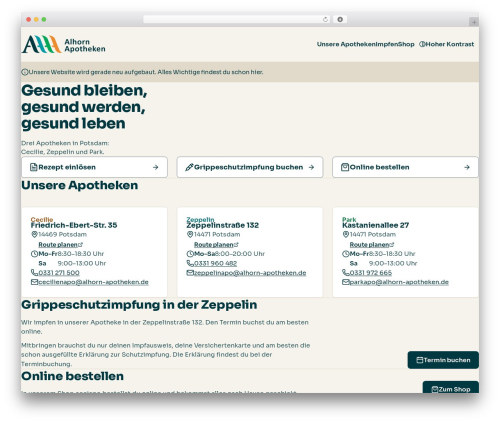Click the Grippeschutzimpfung in der Zeppelin heading
This screenshot has width=500, height=423.
pos(139,305)
